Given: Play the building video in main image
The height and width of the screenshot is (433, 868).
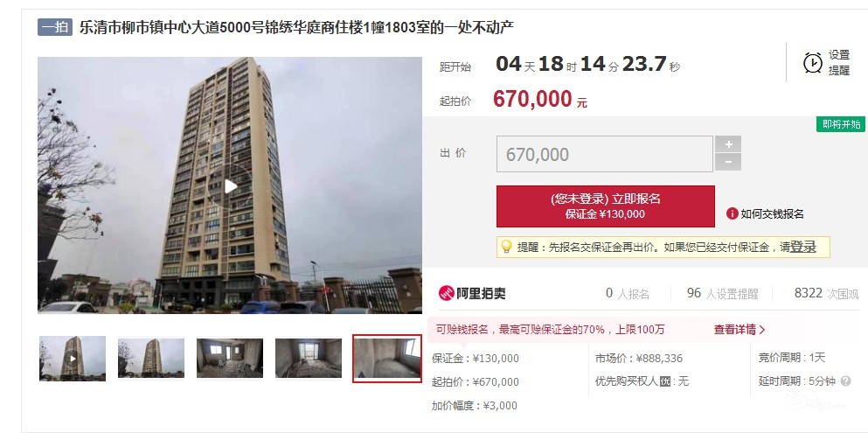Looking at the screenshot, I should [x=231, y=186].
